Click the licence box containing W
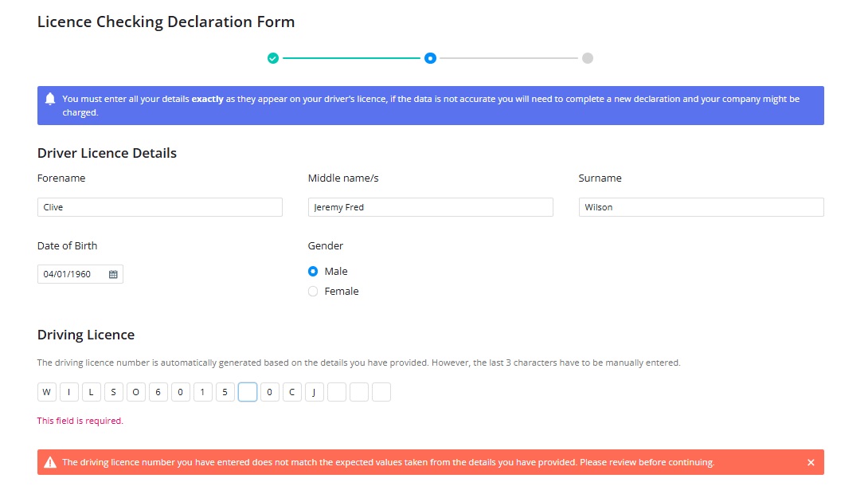The width and height of the screenshot is (868, 490). click(46, 392)
